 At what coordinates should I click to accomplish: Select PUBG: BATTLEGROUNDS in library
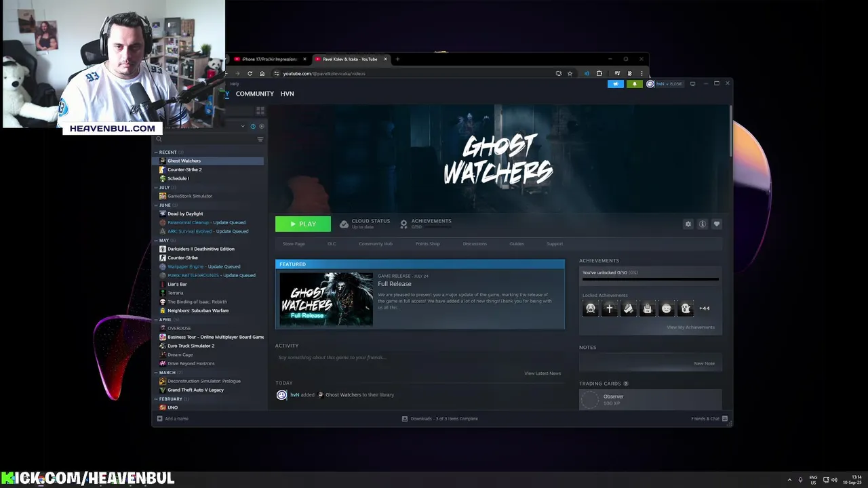tap(210, 275)
